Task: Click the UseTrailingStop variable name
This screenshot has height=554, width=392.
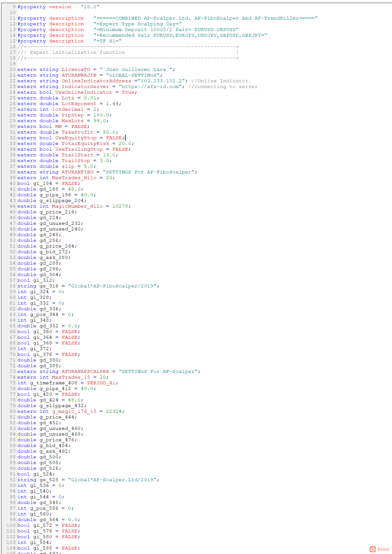Action: pos(79,149)
